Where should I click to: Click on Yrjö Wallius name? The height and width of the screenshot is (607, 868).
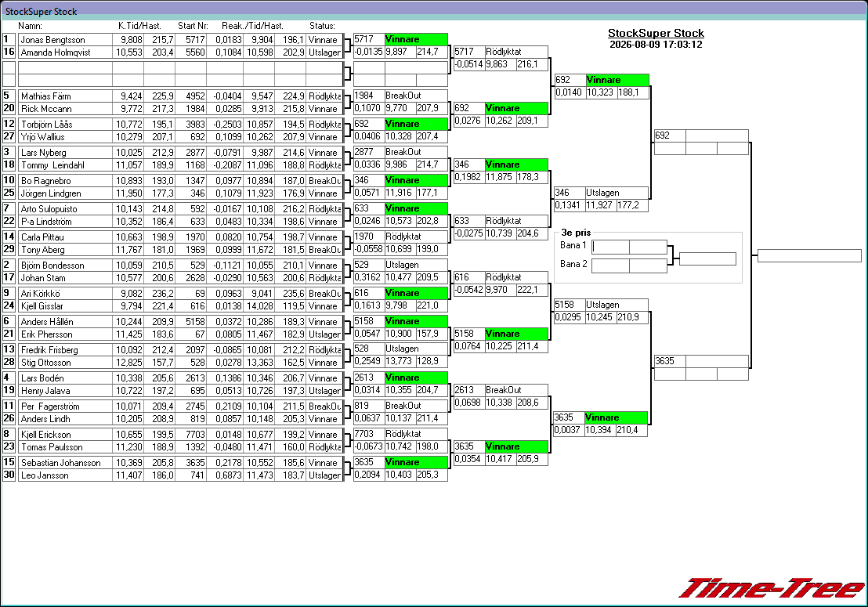[65, 137]
